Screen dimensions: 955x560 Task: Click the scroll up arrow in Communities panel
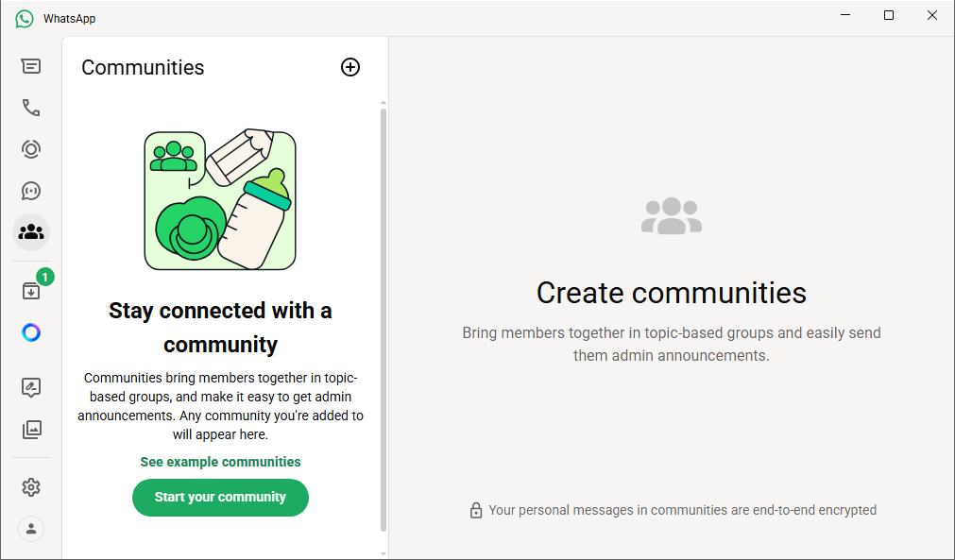[x=384, y=101]
